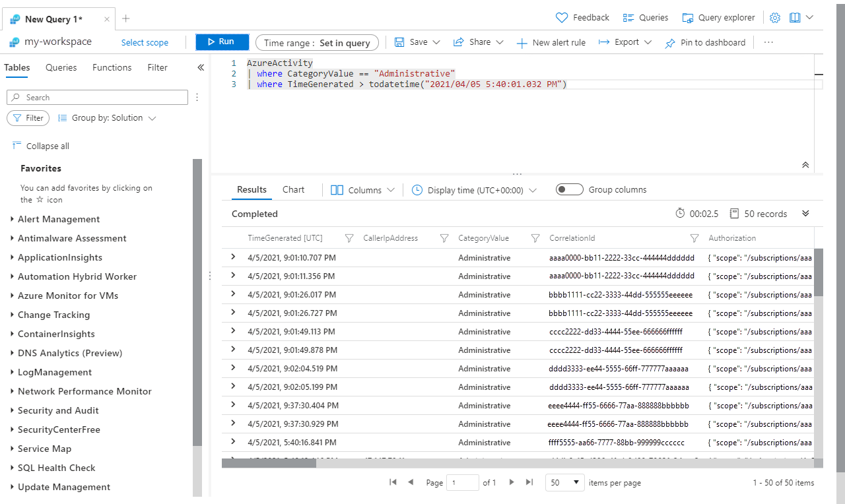Open the Columns dropdown
Viewport: 845px width, 504px height.
[x=362, y=190]
